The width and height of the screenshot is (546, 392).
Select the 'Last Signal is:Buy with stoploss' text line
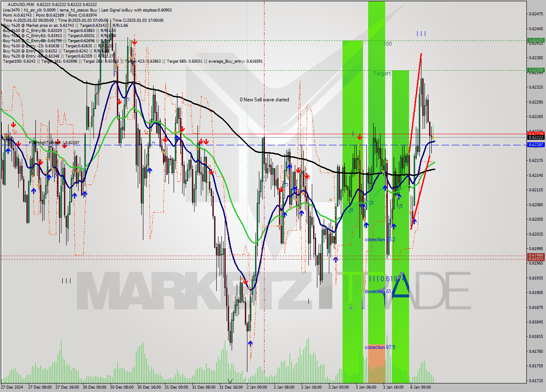[x=136, y=9]
